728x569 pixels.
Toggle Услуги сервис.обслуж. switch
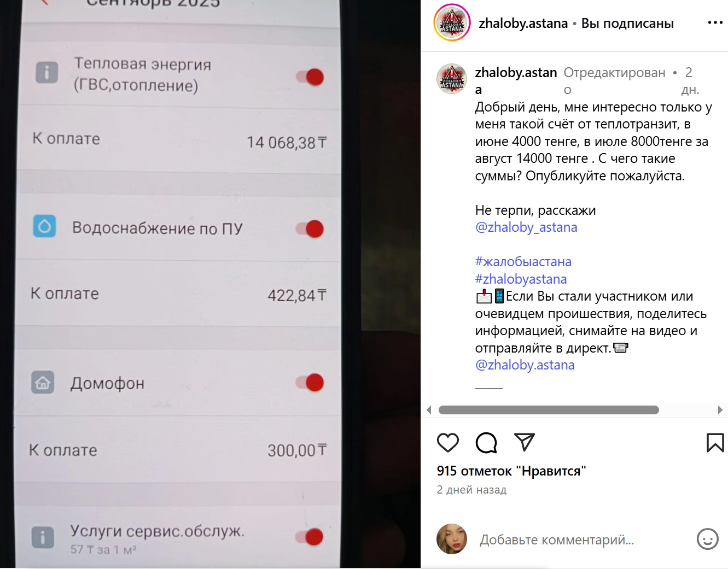310,537
